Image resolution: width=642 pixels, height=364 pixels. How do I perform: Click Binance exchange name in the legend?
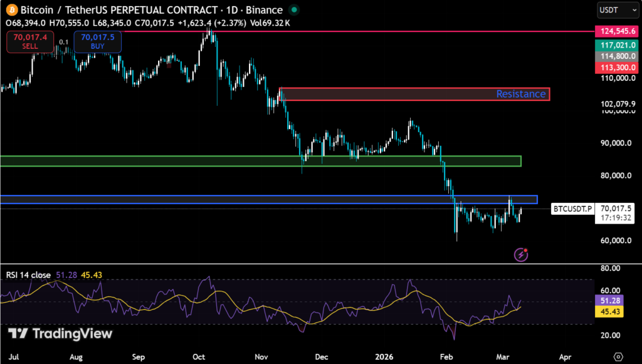[x=264, y=10]
